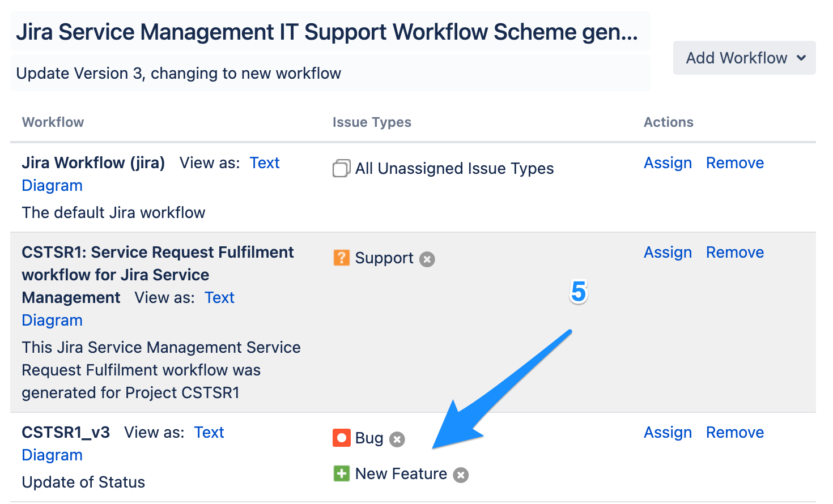Click the orange Support issue type icon
Screen dimensions: 833x504
coord(341,258)
